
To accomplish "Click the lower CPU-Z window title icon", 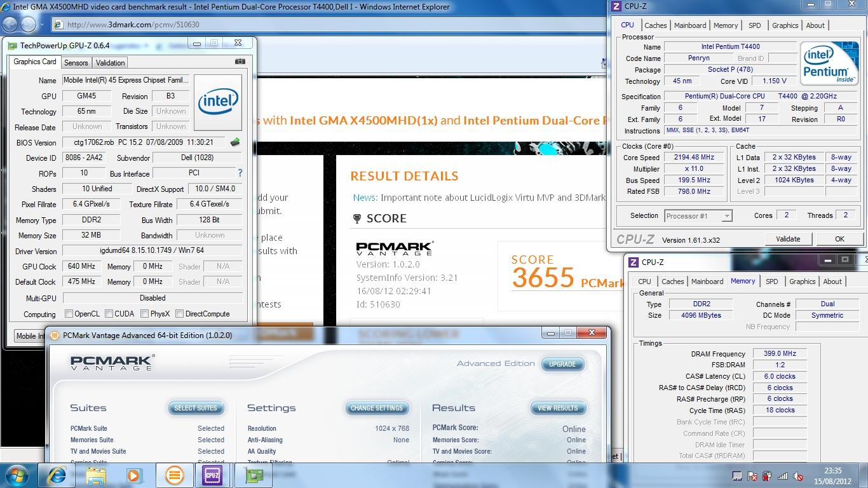I will click(x=634, y=262).
